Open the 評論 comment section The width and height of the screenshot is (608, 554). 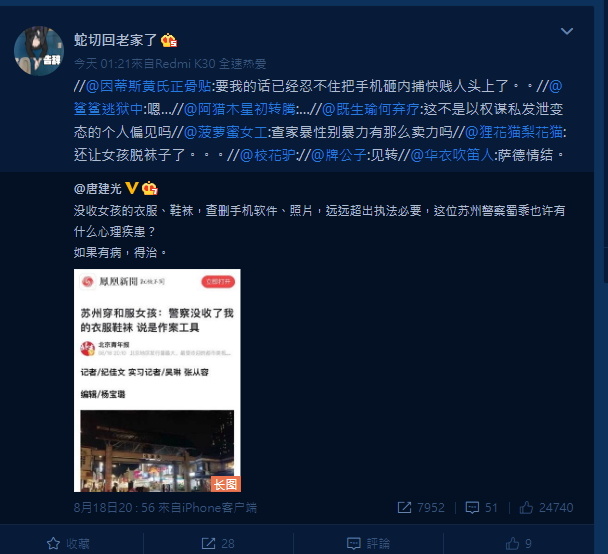click(x=368, y=543)
